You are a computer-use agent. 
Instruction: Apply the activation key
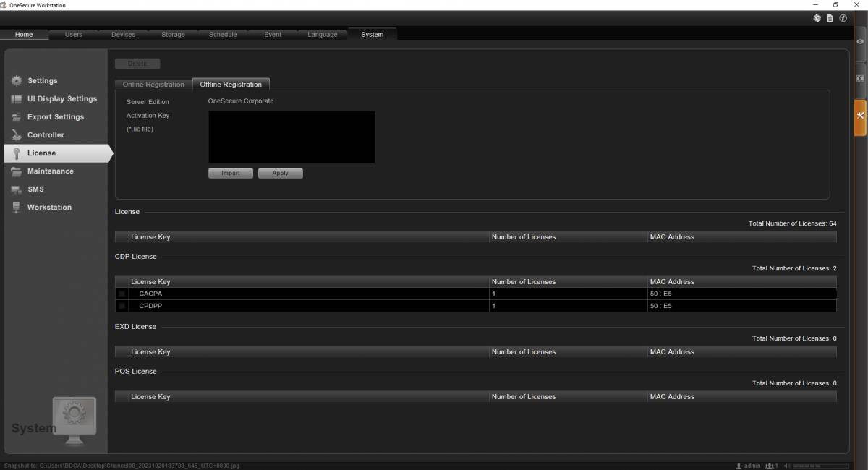[x=280, y=173]
